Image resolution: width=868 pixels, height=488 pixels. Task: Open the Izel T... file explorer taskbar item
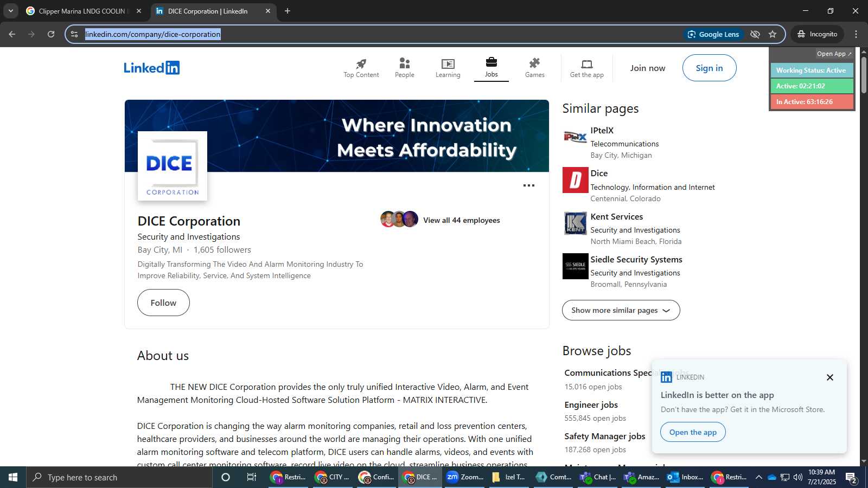point(509,477)
